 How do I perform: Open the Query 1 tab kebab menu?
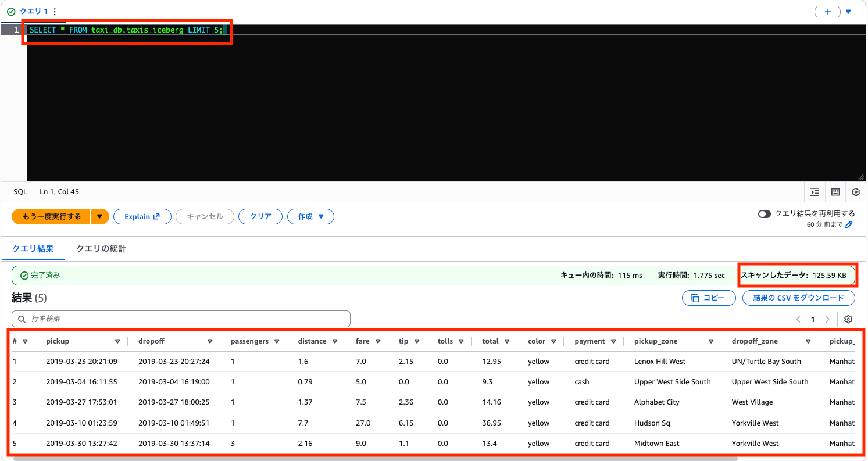[55, 12]
